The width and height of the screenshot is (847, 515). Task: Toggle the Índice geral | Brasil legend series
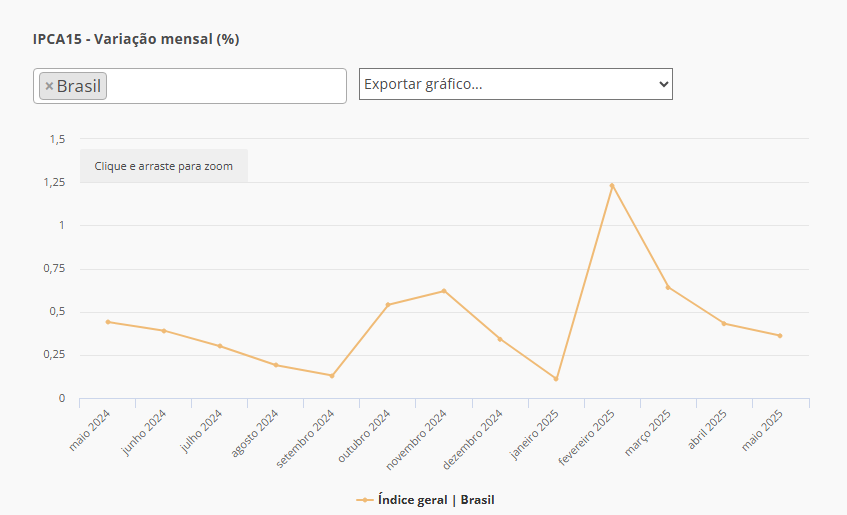pyautogui.click(x=436, y=499)
